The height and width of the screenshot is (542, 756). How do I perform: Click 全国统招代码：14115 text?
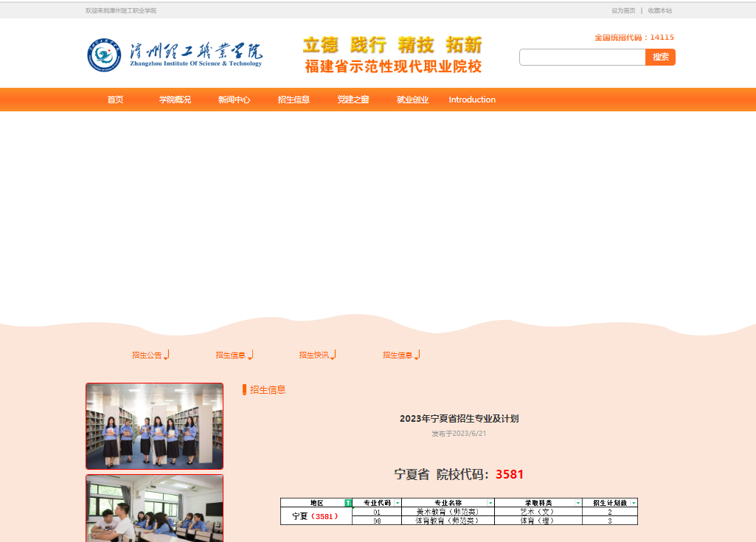(x=634, y=37)
